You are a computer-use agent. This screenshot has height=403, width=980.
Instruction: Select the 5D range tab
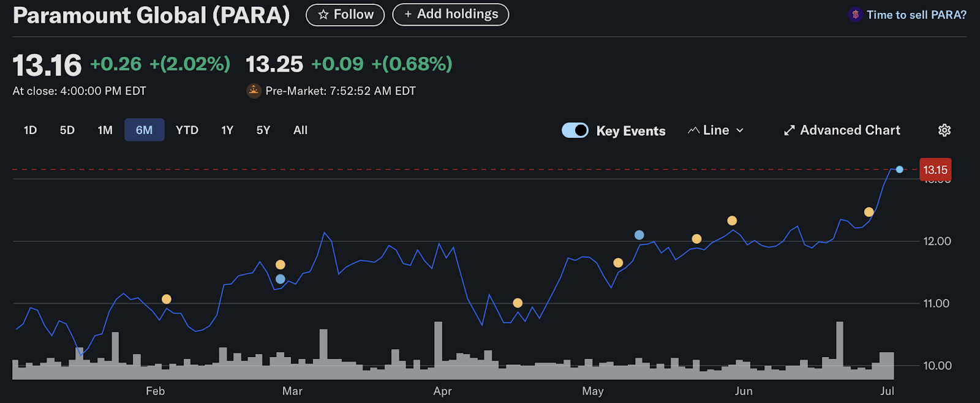(x=67, y=130)
